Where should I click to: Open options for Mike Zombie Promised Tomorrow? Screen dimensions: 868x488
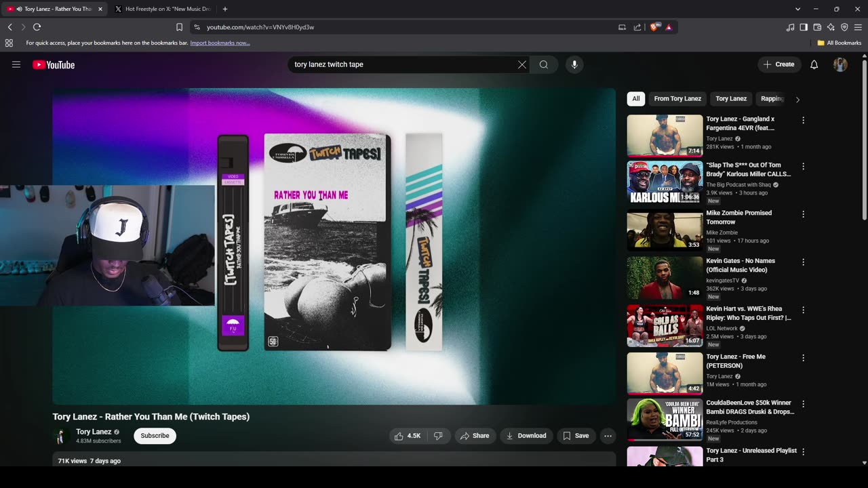pyautogui.click(x=804, y=214)
